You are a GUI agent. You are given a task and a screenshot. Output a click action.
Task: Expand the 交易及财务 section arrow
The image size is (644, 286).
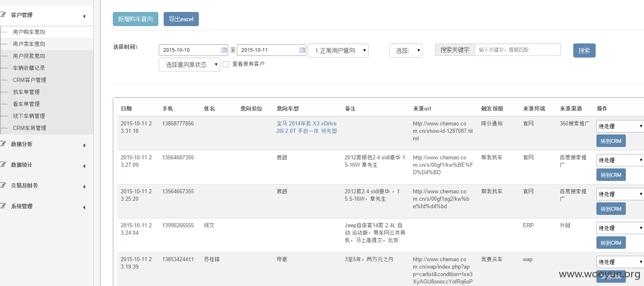point(84,187)
